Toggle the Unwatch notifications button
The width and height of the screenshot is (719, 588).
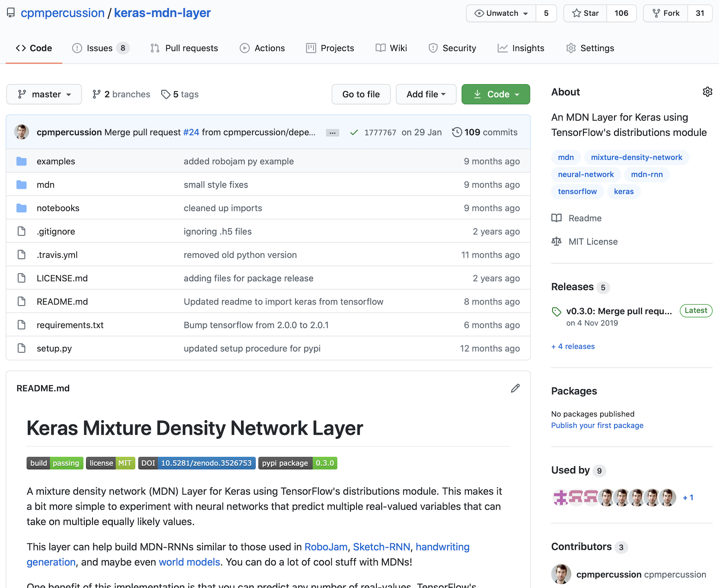point(501,13)
